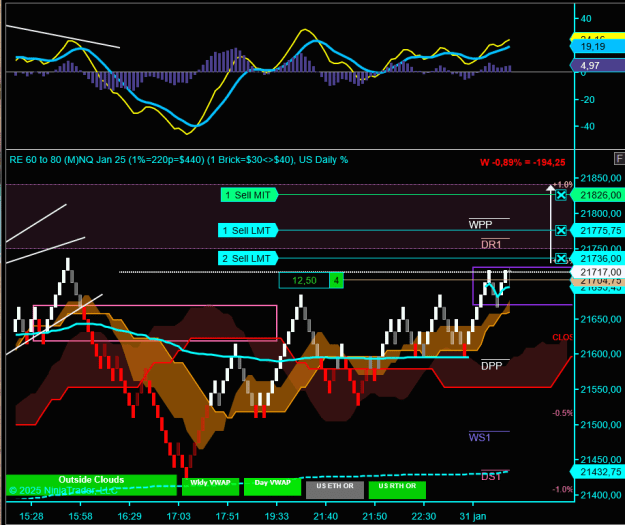The height and width of the screenshot is (525, 625).
Task: Toggle the Wkly VWAP indicator button
Action: [x=210, y=487]
